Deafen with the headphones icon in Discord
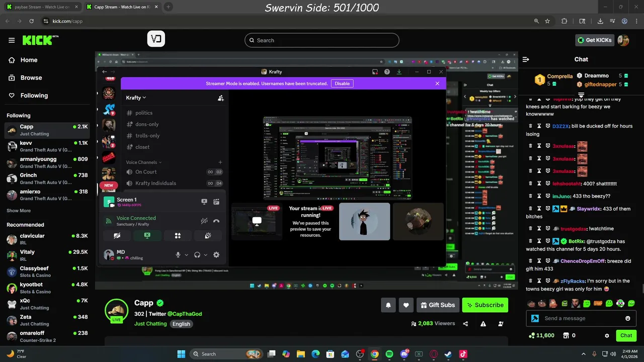Image resolution: width=644 pixels, height=362 pixels. pyautogui.click(x=197, y=255)
